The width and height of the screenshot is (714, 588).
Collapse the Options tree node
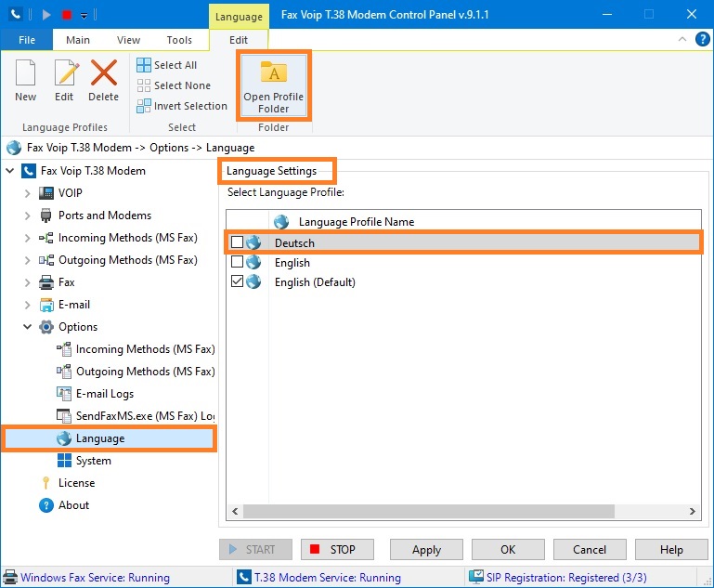coord(27,327)
